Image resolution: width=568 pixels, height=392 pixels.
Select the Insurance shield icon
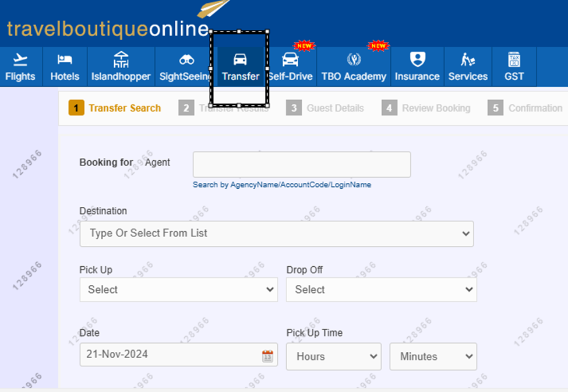click(x=417, y=59)
